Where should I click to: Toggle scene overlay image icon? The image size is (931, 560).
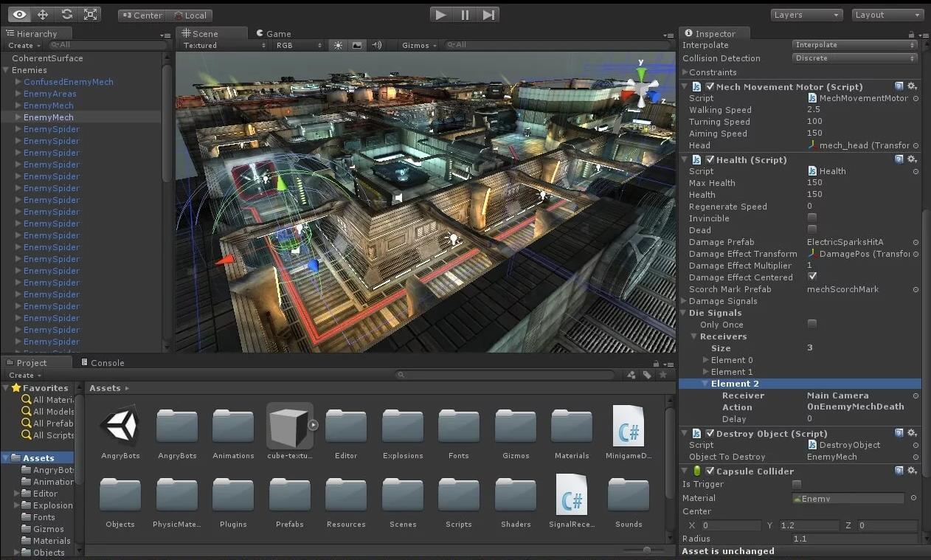point(357,45)
